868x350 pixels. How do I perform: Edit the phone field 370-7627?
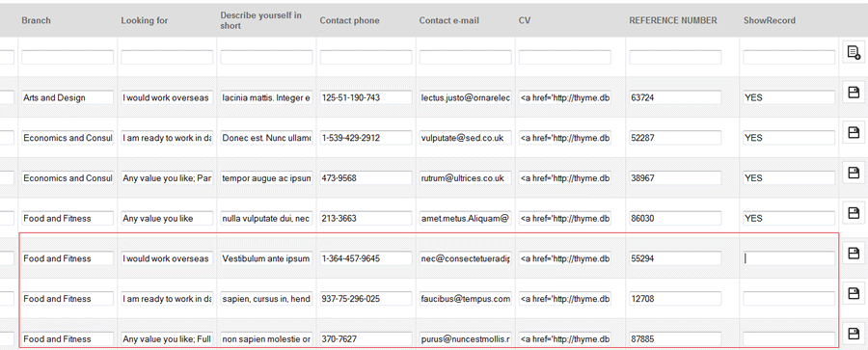[366, 338]
